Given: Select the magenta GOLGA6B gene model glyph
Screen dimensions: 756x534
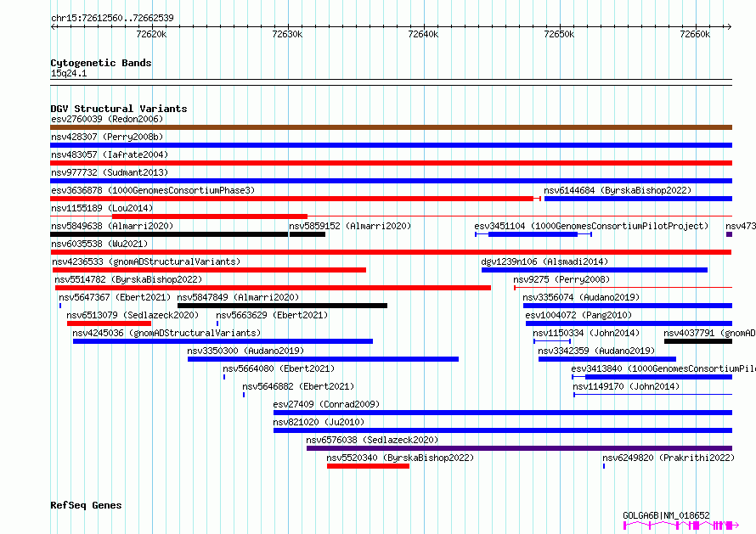Looking at the screenshot, I should (x=680, y=526).
